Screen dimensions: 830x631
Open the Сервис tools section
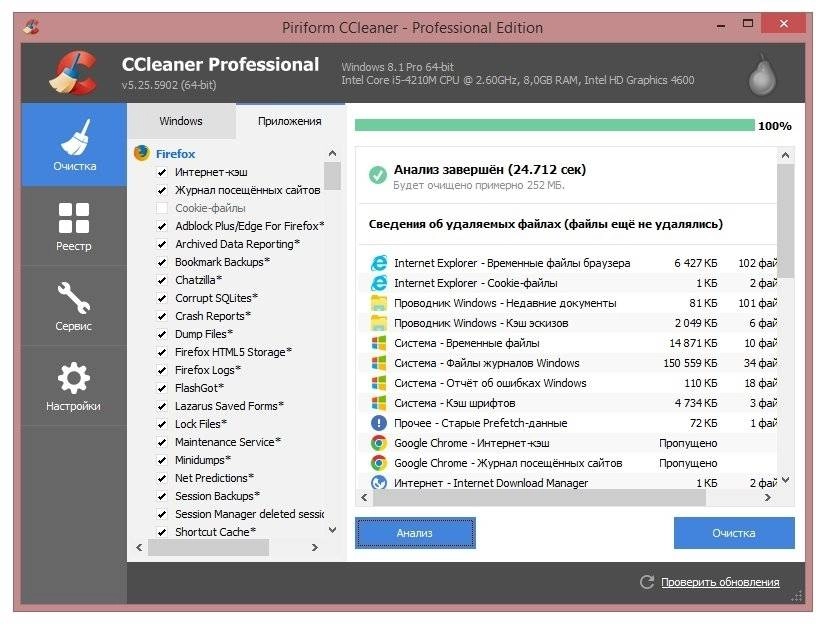(74, 306)
